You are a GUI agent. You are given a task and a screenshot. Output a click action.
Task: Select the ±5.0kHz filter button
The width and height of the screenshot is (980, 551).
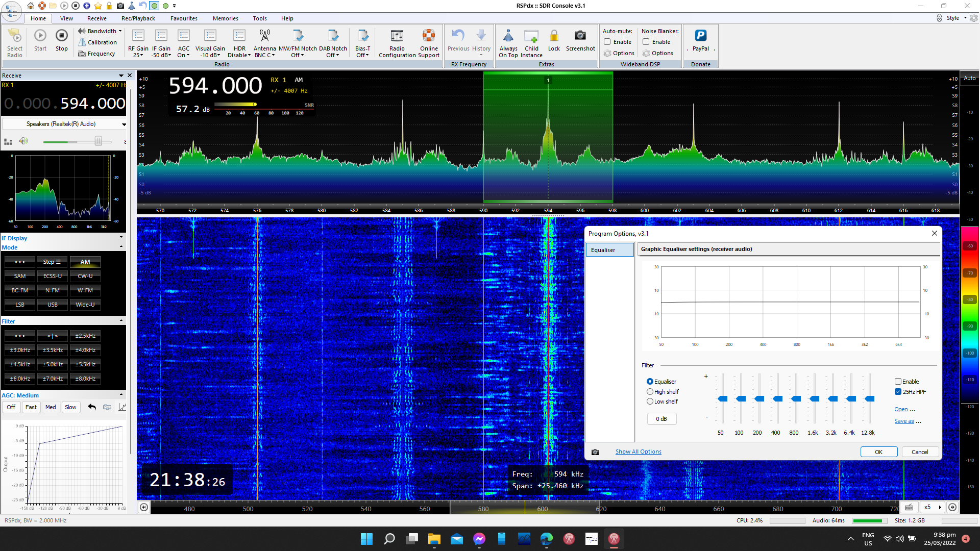[53, 364]
